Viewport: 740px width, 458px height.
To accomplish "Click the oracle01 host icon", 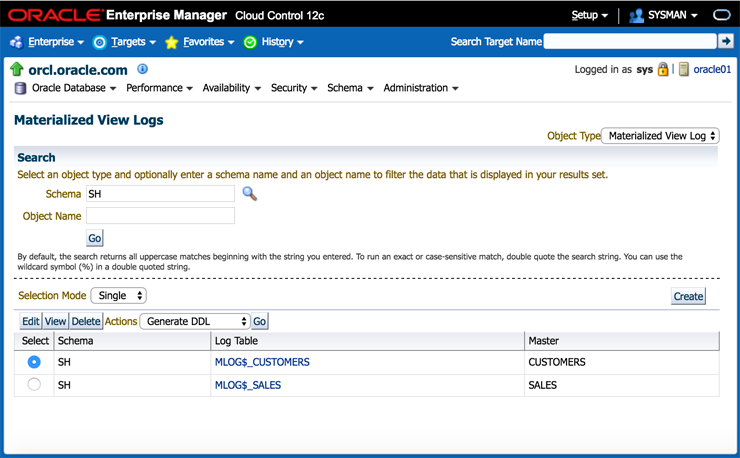I will (684, 70).
